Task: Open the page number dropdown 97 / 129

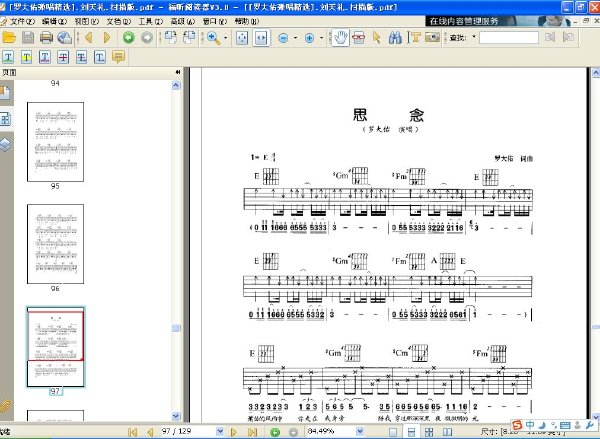Action: pos(220,431)
